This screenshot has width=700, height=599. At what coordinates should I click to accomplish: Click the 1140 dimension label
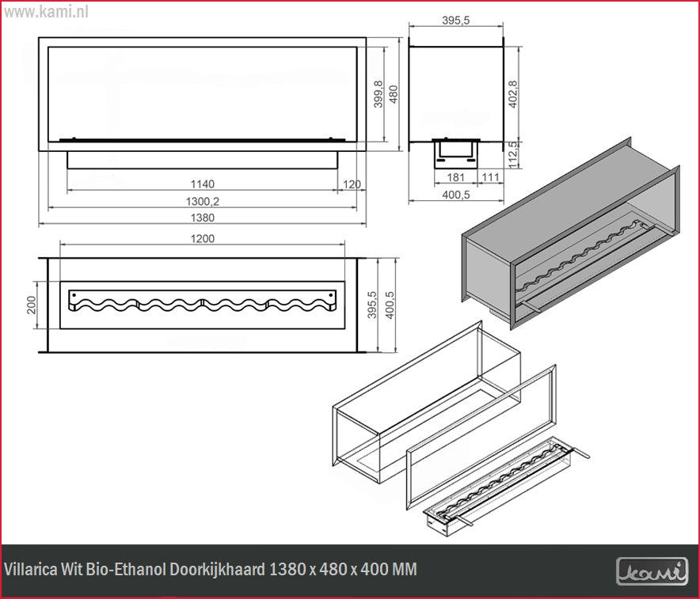(203, 184)
